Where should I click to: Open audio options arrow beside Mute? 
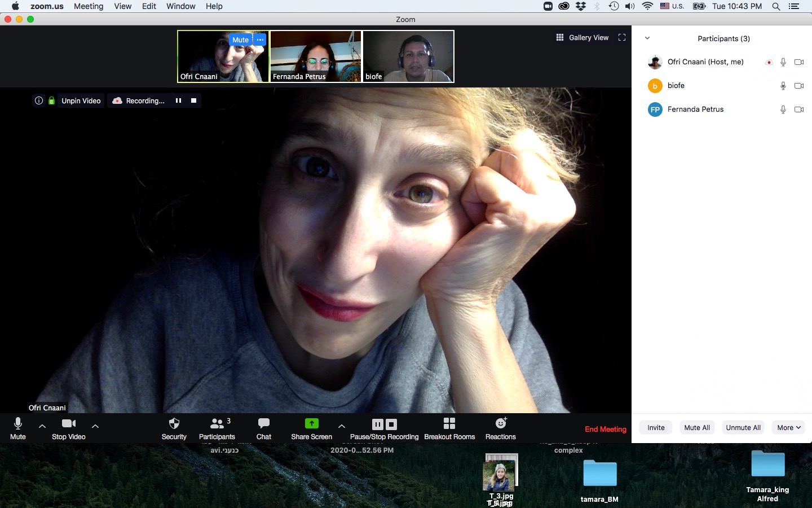point(42,426)
